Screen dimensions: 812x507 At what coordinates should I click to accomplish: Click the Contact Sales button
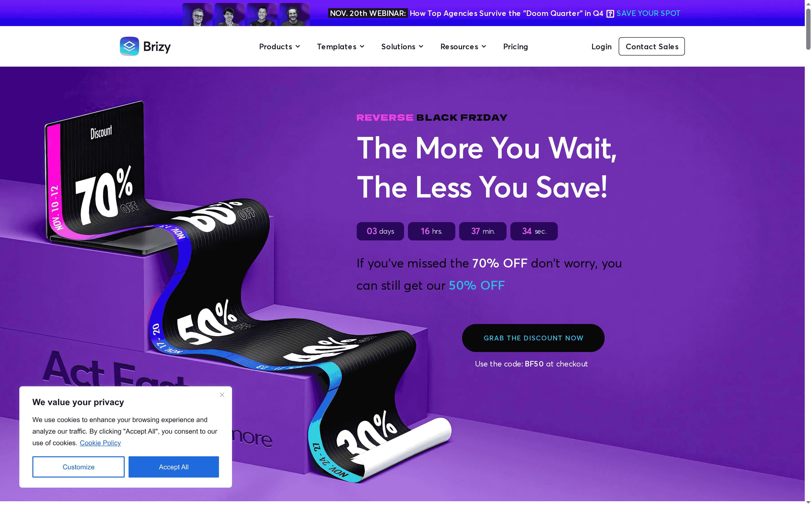652,46
